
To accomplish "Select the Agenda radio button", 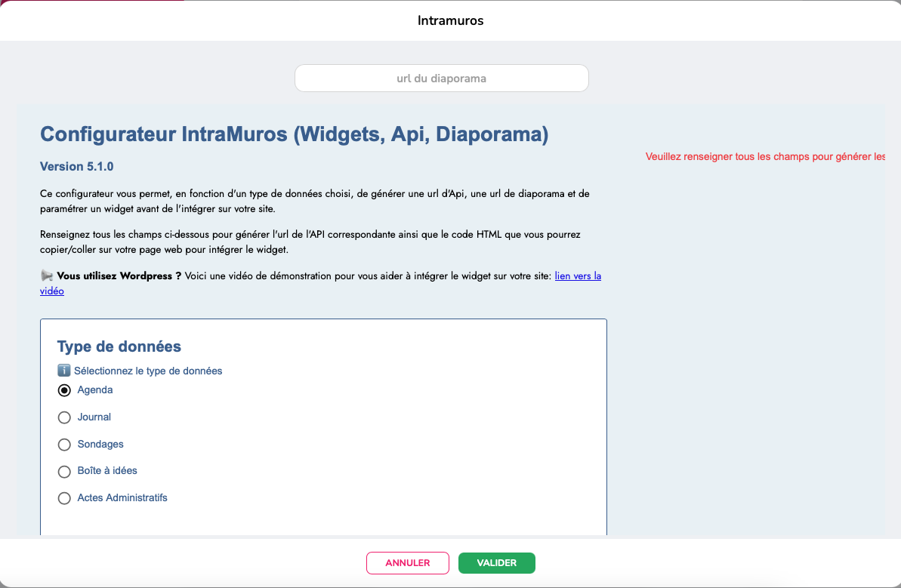I will [x=64, y=390].
